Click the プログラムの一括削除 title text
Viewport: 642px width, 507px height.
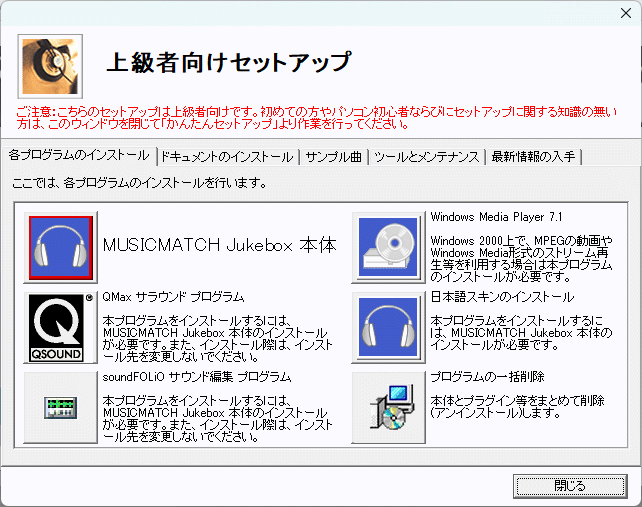(487, 377)
